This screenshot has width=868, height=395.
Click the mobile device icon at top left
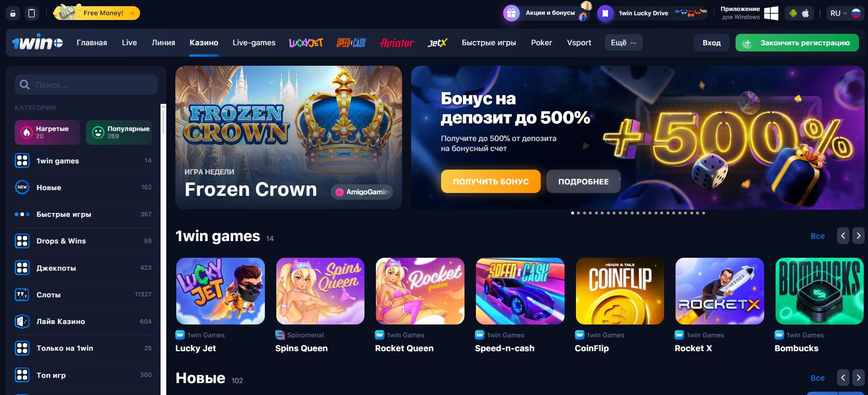(32, 13)
